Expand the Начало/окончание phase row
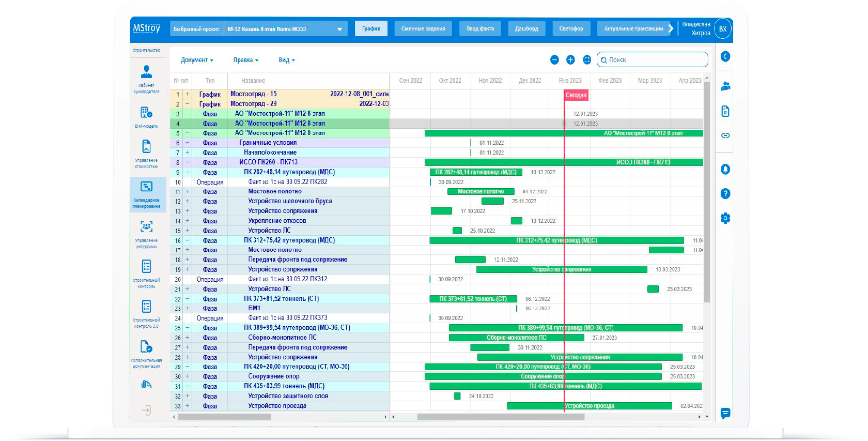Viewport: 868px width, 441px height. click(188, 153)
